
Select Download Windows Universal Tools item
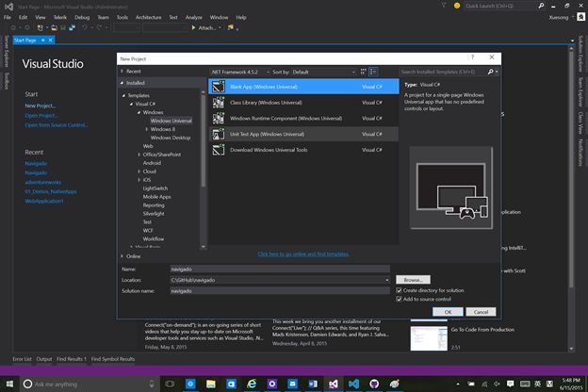pyautogui.click(x=303, y=150)
